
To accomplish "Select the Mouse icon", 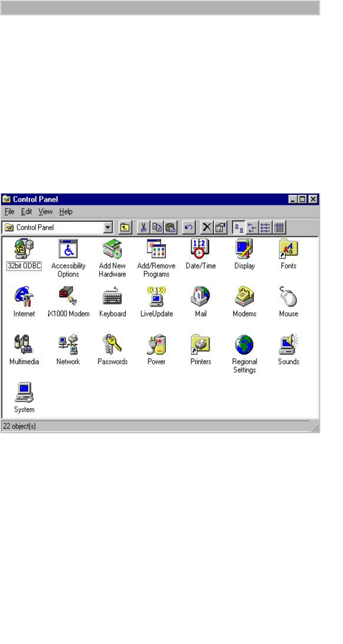I will (289, 297).
